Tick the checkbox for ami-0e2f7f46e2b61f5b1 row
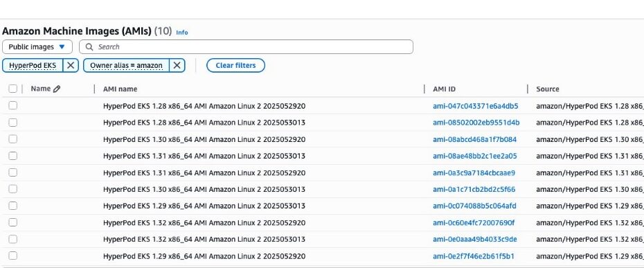The image size is (644, 268). coord(12,256)
